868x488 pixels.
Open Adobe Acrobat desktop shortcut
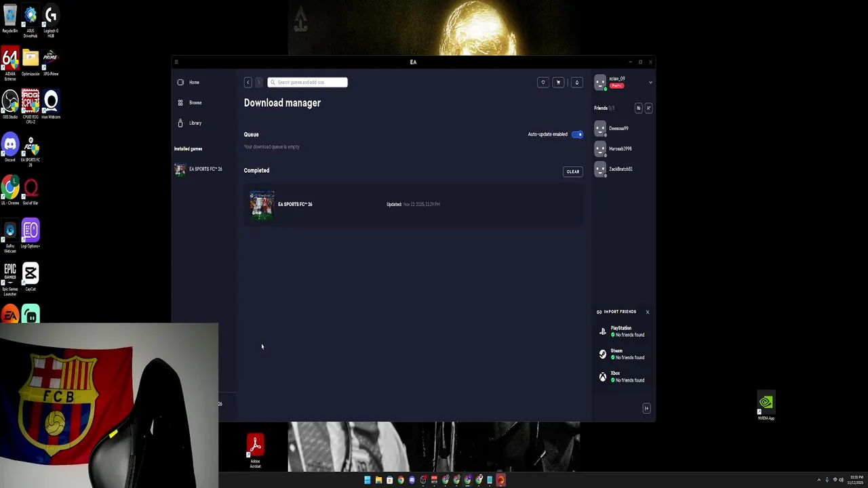(256, 451)
